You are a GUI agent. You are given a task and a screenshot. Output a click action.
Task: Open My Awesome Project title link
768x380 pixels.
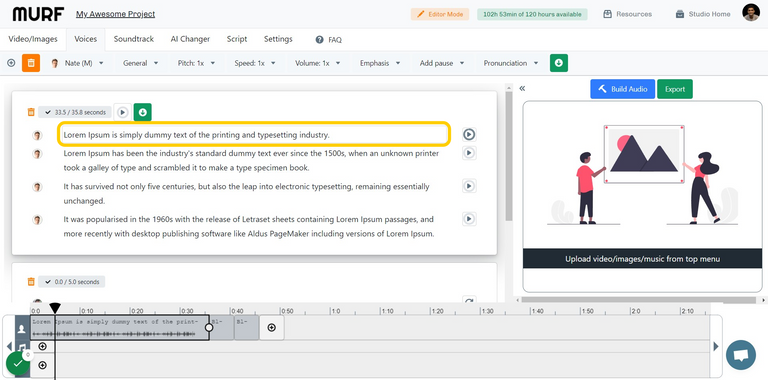click(115, 14)
